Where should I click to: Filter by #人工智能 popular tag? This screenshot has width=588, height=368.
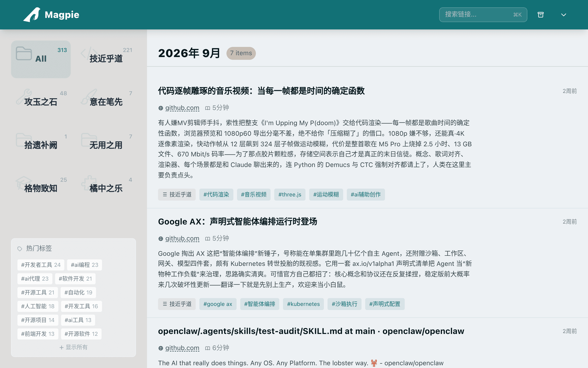(x=38, y=306)
